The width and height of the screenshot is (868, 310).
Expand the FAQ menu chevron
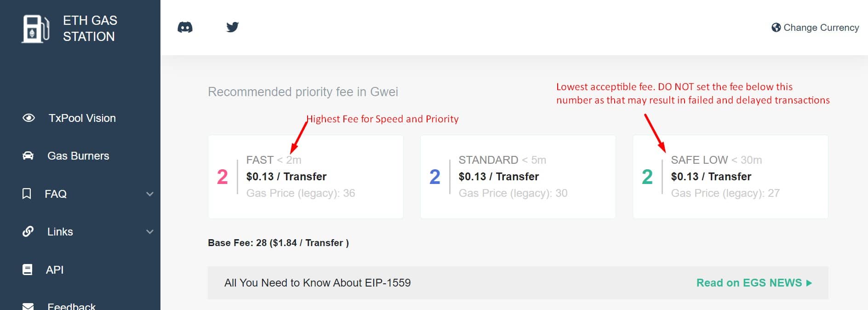[x=149, y=194]
